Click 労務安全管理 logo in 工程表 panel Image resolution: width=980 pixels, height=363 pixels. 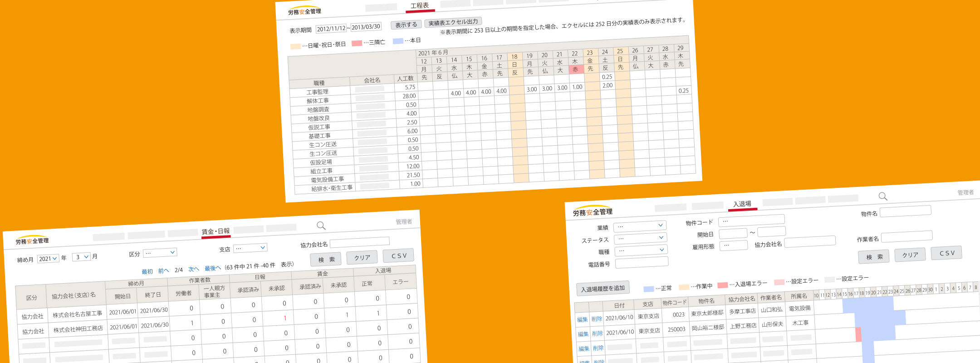pos(304,11)
